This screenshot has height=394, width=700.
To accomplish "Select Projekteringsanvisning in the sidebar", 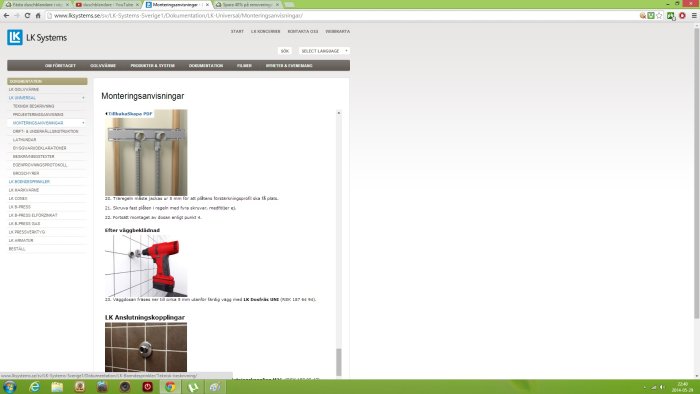I will pos(38,115).
